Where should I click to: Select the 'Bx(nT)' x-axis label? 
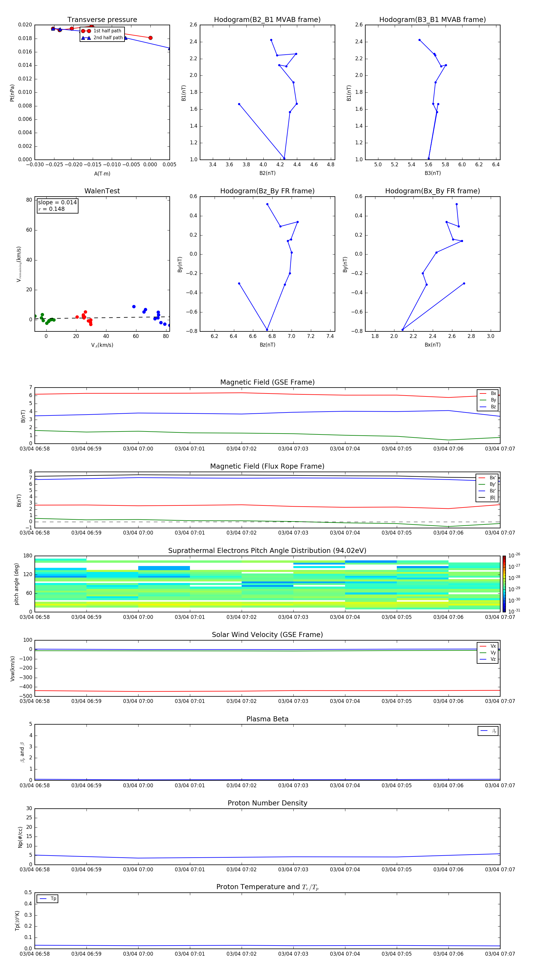432,345
